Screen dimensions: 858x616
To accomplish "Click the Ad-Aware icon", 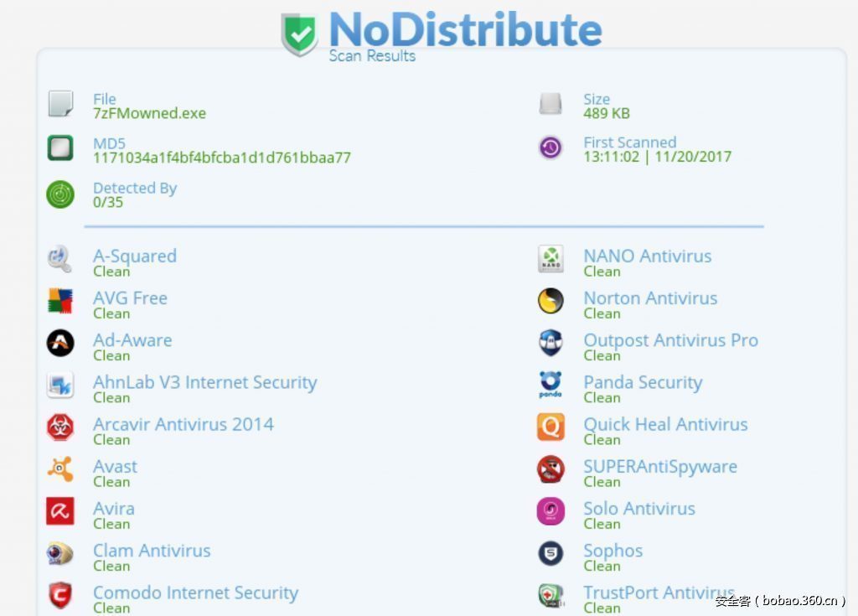I will point(60,343).
